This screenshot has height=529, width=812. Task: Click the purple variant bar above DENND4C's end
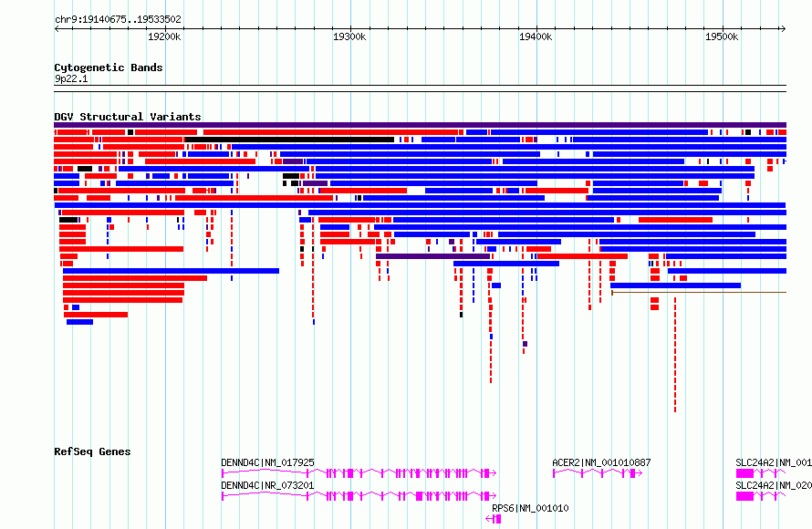(433, 256)
